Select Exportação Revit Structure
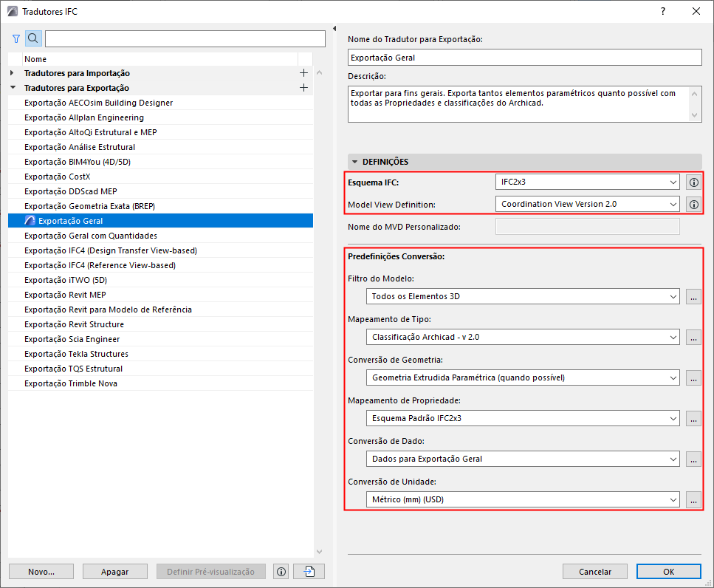Viewport: 714px width, 588px height. 160,324
